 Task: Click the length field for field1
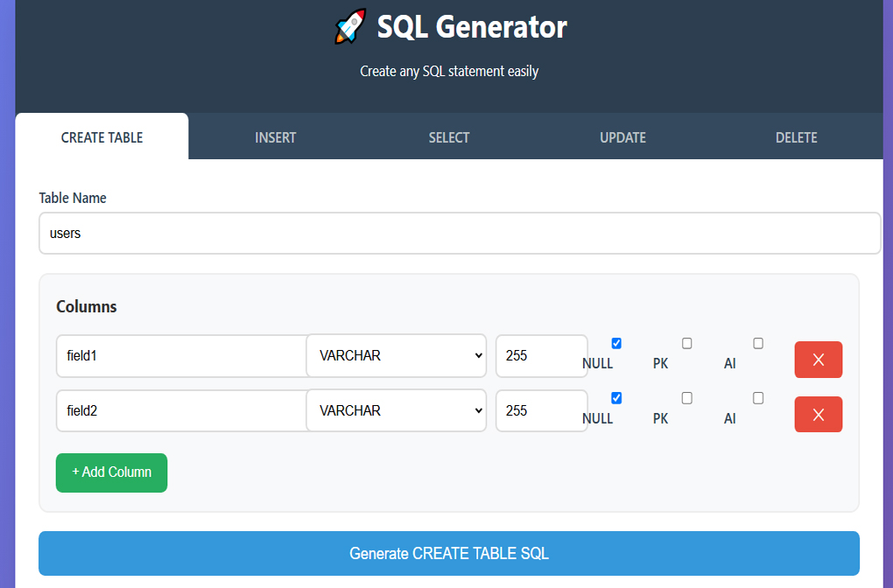click(542, 356)
